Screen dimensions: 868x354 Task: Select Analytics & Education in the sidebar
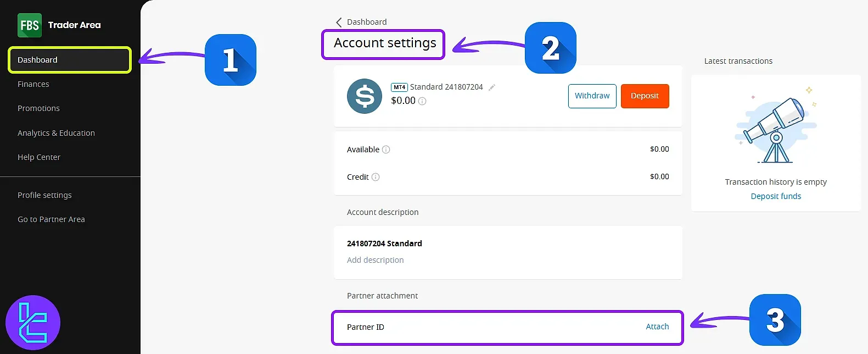pos(56,132)
